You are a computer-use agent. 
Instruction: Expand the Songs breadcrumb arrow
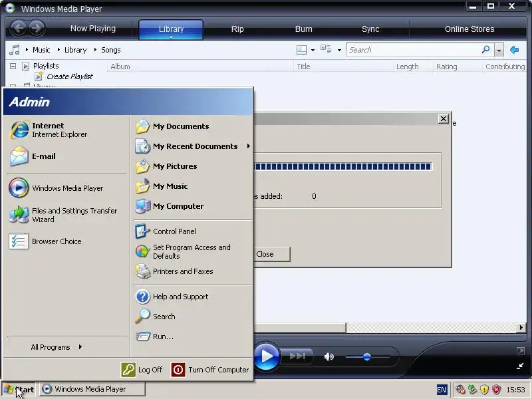95,50
